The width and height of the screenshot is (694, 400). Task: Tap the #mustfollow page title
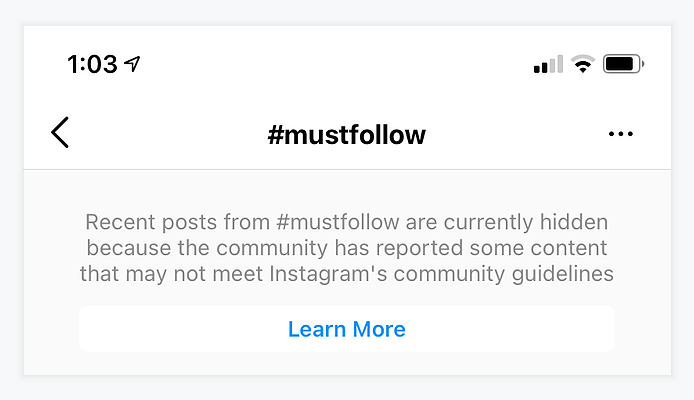click(x=347, y=135)
